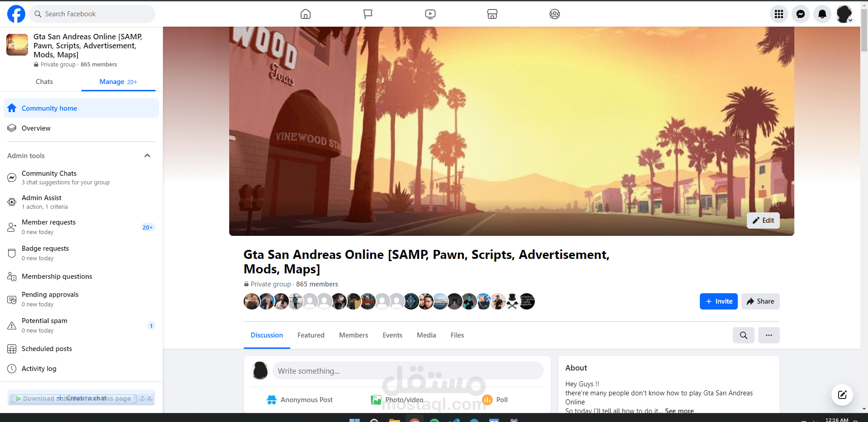Open Member requests

tap(81, 227)
